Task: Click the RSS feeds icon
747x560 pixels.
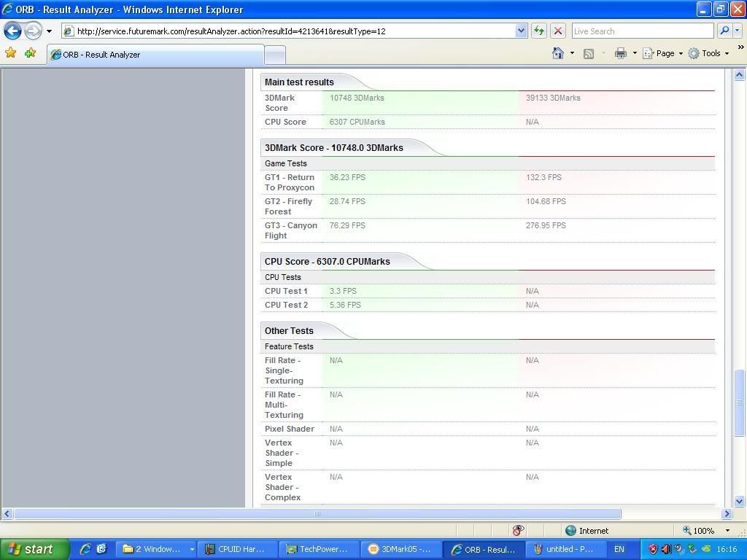Action: click(x=589, y=53)
